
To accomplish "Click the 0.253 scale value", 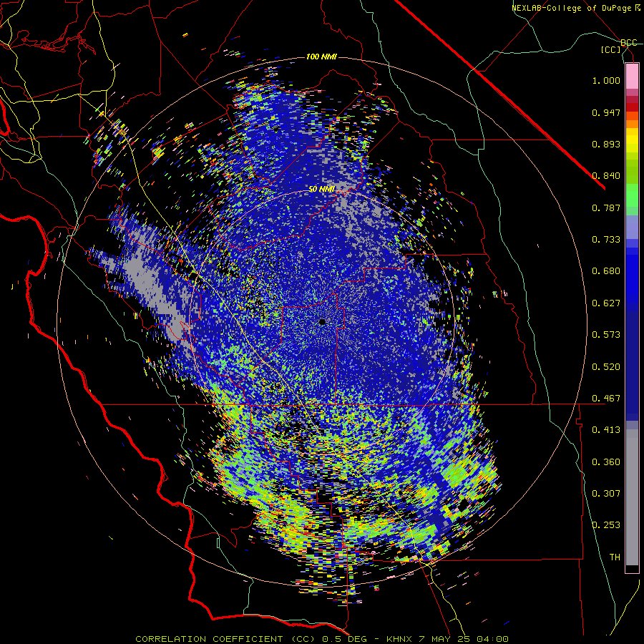I will (x=606, y=525).
